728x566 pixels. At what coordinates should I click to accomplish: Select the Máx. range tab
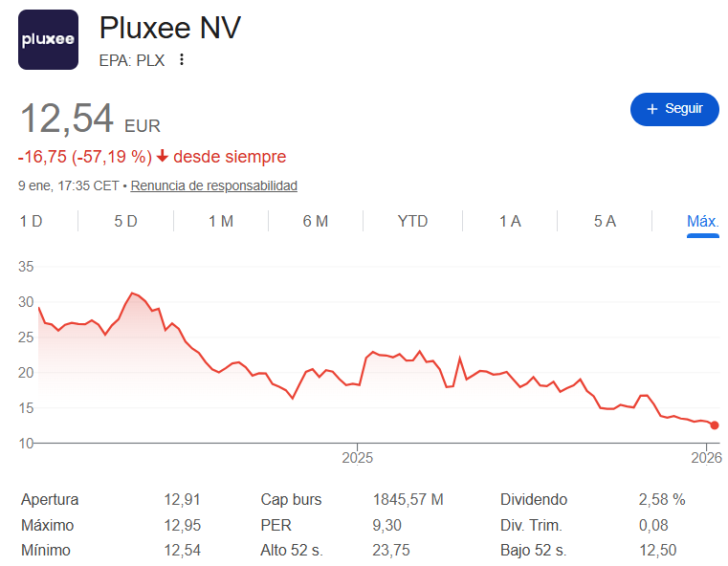point(702,222)
